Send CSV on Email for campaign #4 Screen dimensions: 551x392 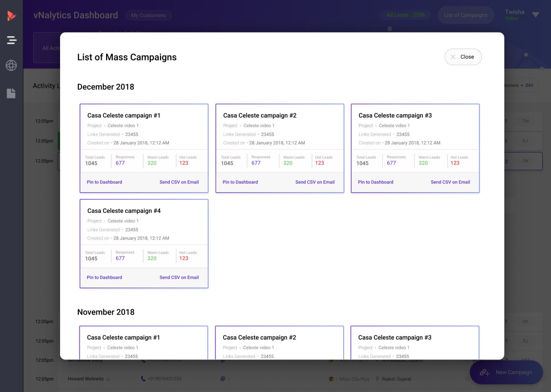tap(179, 278)
